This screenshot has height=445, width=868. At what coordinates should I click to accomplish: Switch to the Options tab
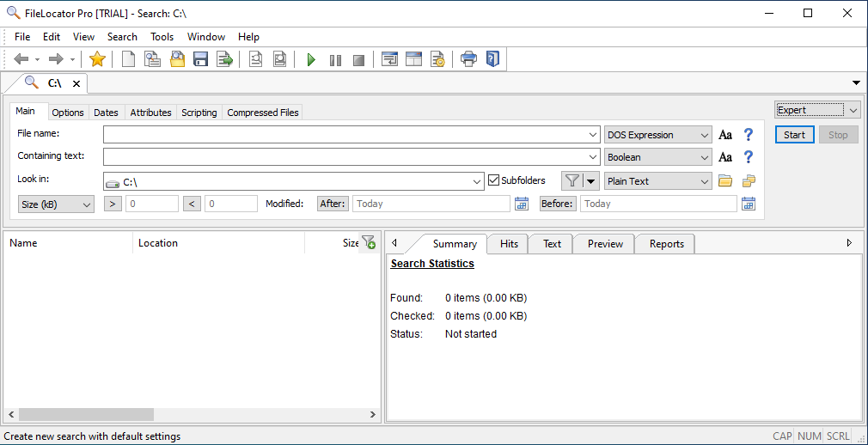[68, 113]
